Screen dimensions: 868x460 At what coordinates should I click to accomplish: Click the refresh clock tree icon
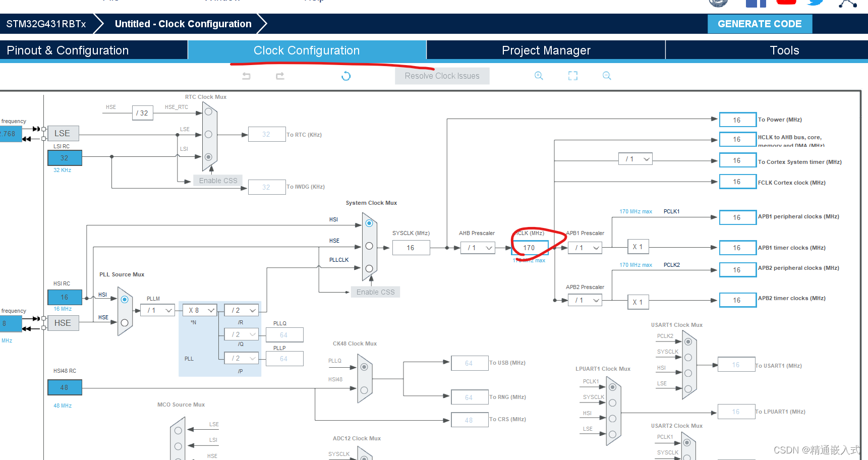pyautogui.click(x=346, y=76)
